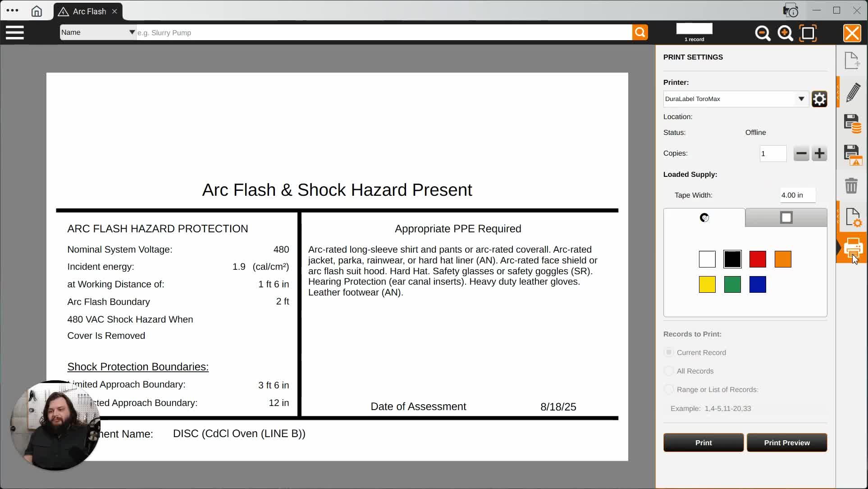
Task: Save record to database icon
Action: click(x=852, y=124)
